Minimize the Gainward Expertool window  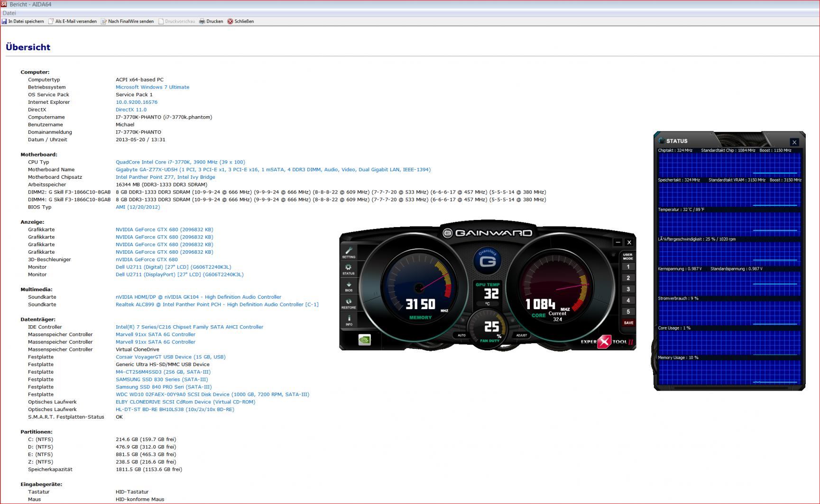click(618, 242)
